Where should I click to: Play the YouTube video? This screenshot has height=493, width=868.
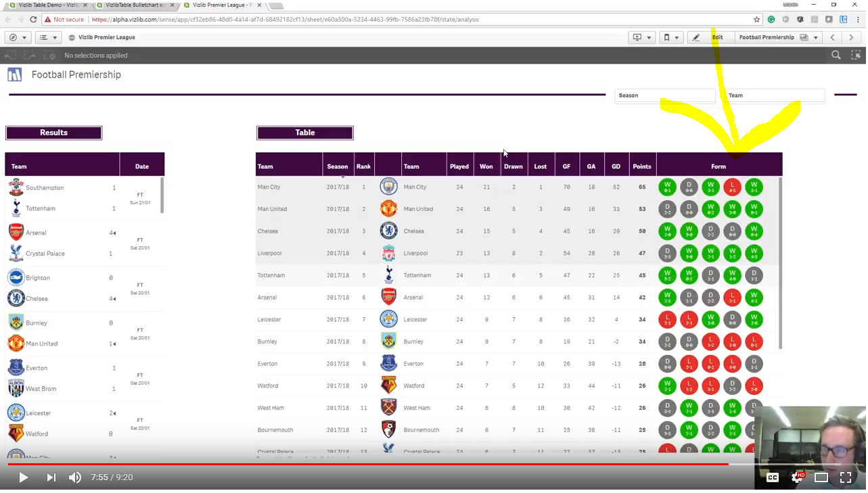pos(23,477)
